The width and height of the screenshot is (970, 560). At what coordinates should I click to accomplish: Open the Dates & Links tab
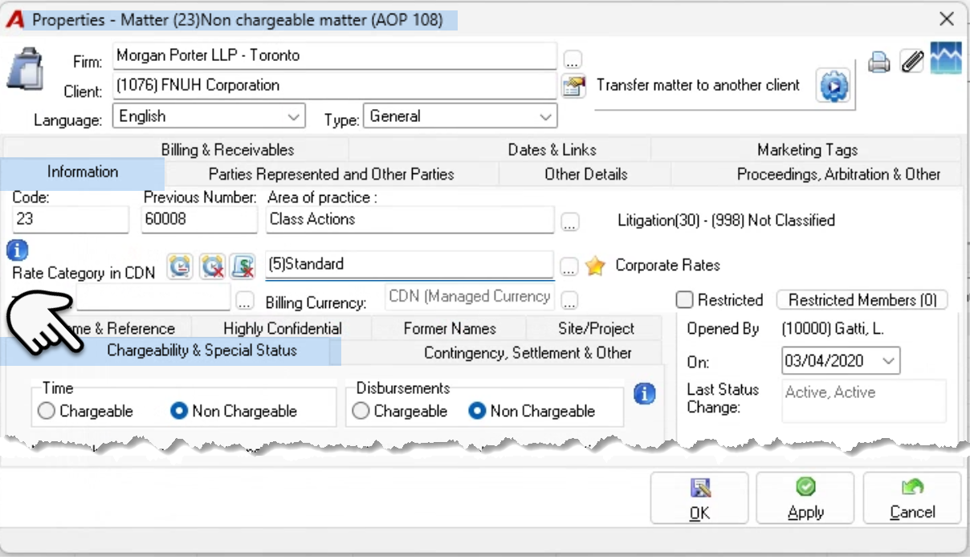[552, 150]
